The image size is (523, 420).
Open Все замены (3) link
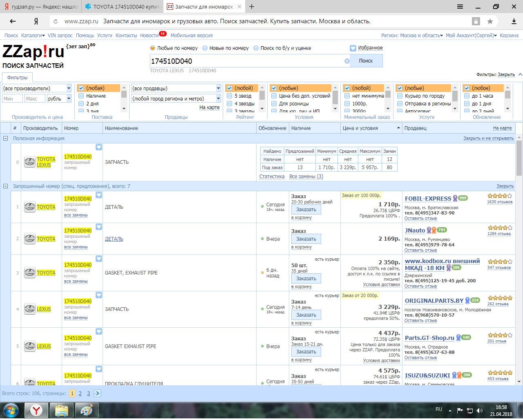306,176
